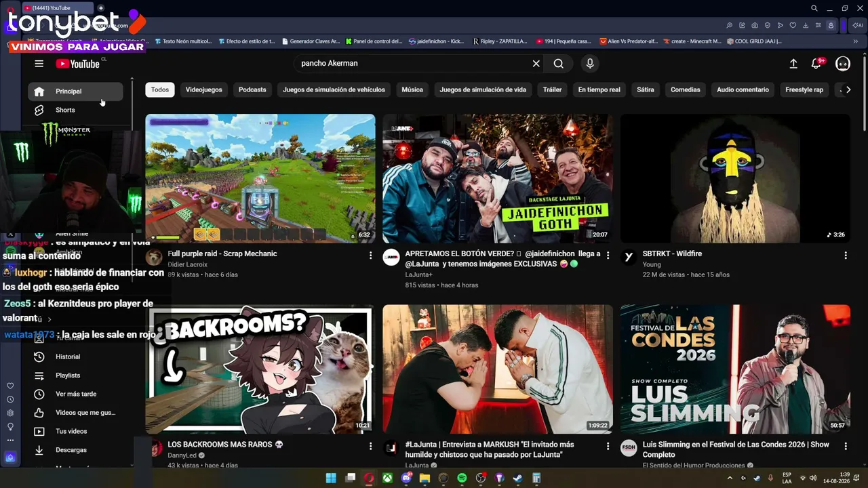Select the Audio comentario chip

743,89
